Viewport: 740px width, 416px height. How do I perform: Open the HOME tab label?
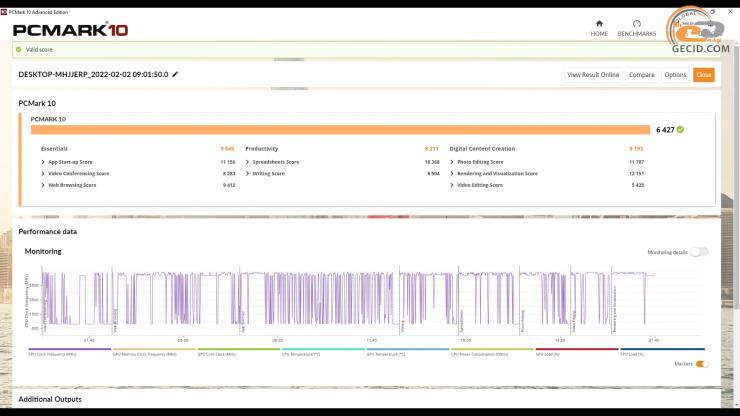599,34
